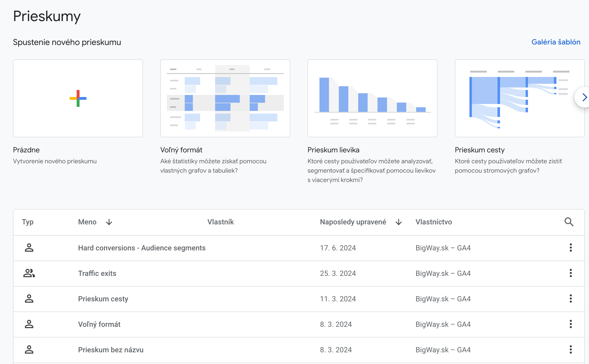Open Galéria šablón link
Viewport: 589px width, 364px height.
pos(556,42)
